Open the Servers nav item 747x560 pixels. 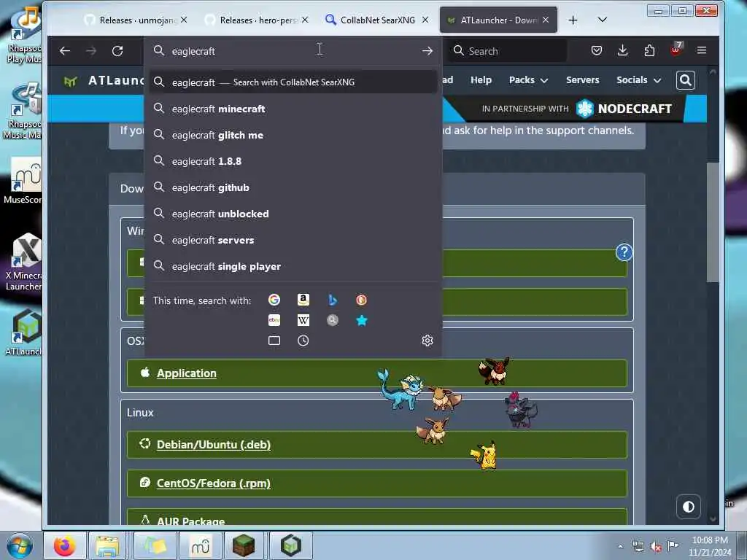tap(582, 80)
